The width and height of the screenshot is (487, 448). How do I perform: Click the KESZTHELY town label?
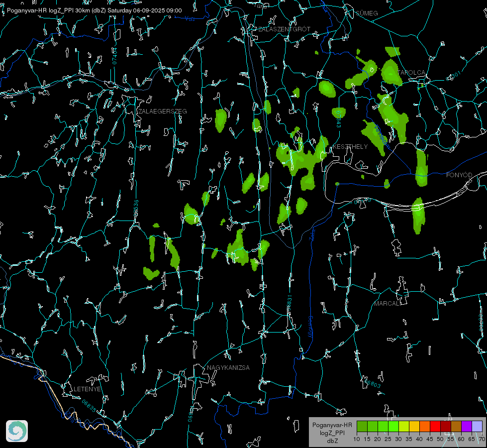tap(350, 147)
